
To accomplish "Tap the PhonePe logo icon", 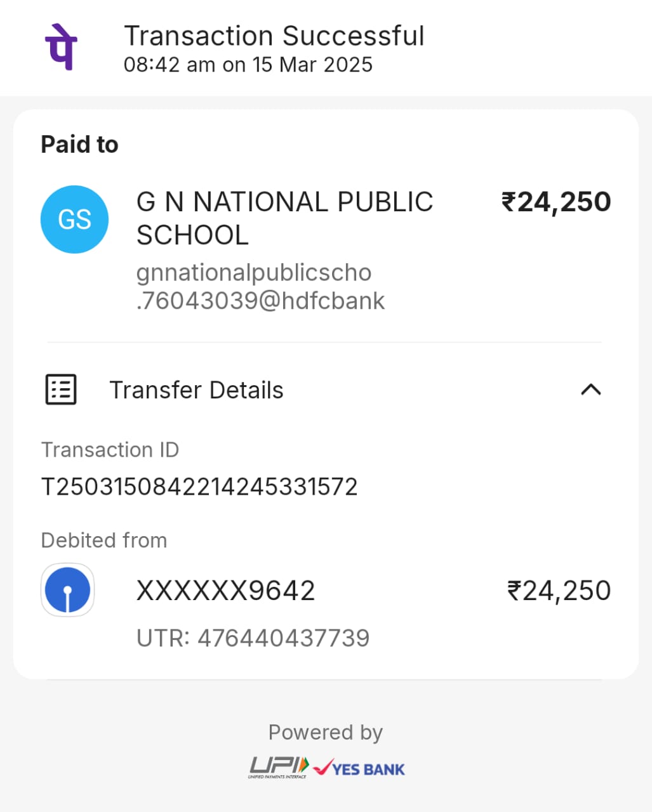I will pyautogui.click(x=61, y=47).
